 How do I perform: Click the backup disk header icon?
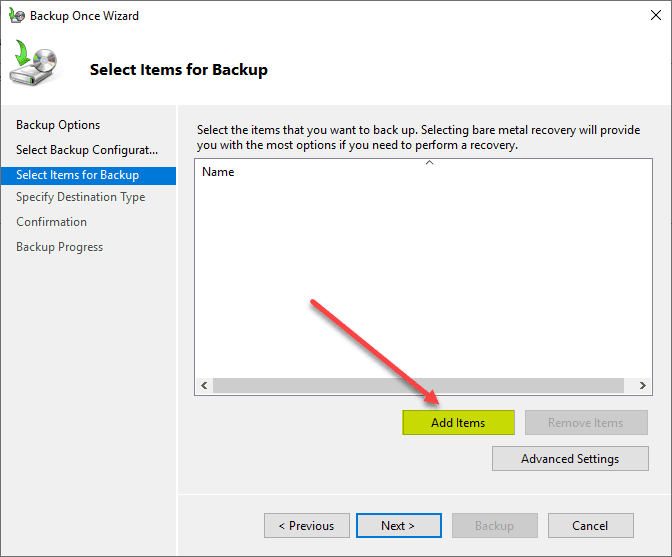click(36, 66)
